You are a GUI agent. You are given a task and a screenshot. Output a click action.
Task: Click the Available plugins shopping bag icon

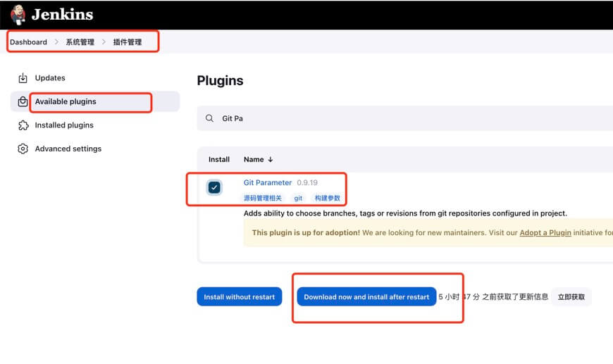[x=23, y=101]
